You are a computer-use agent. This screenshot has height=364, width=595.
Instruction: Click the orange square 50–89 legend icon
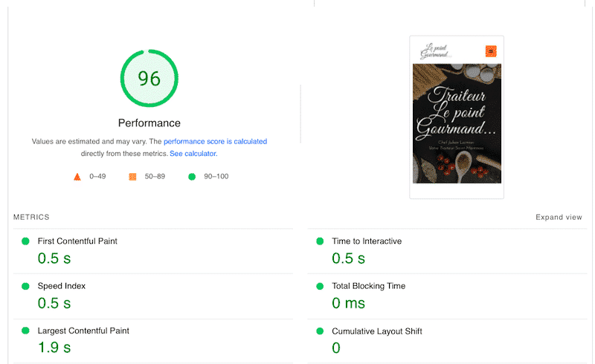point(132,177)
